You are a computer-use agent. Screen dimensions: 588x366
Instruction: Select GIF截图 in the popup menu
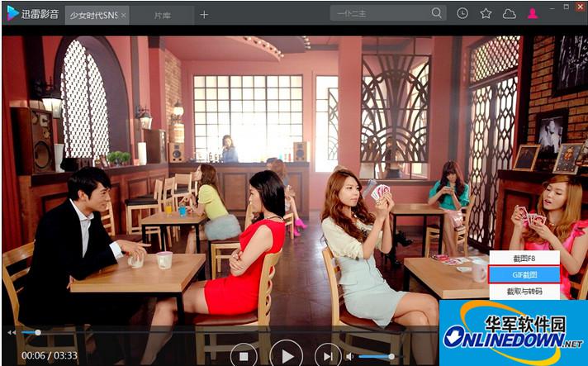click(x=524, y=274)
